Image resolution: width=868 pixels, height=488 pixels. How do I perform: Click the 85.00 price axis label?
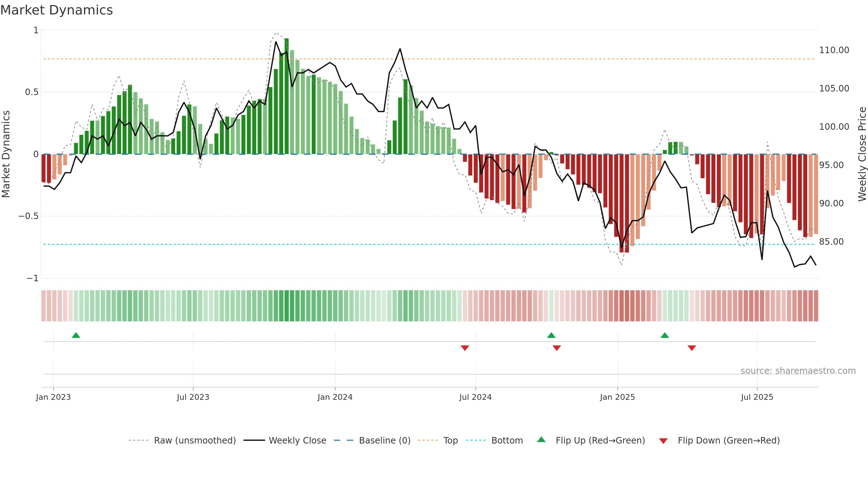coord(831,242)
